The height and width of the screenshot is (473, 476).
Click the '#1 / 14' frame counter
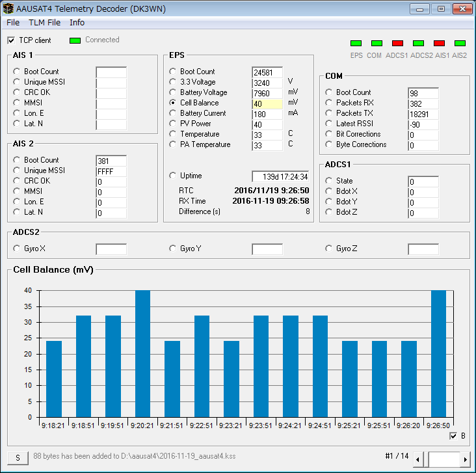tap(397, 456)
